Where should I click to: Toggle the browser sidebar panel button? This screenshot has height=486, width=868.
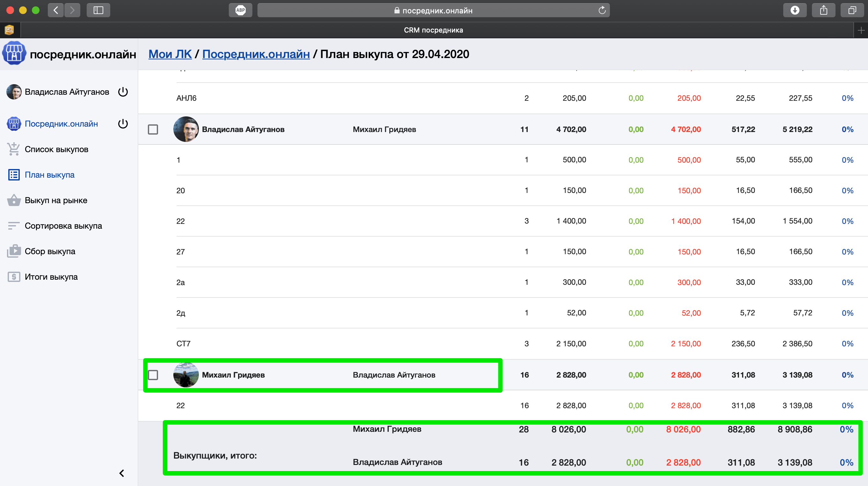98,10
